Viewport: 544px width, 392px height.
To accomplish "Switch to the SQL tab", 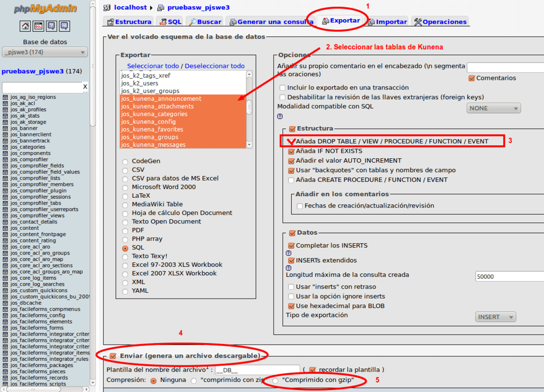I will coord(170,22).
